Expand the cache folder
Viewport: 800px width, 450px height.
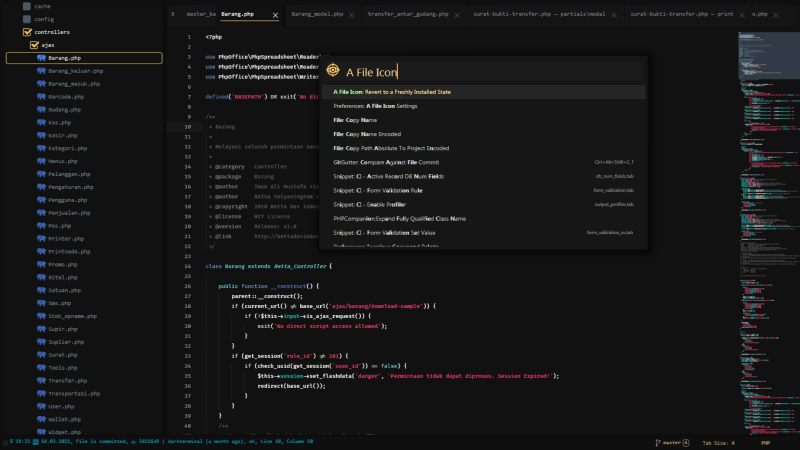[x=27, y=6]
